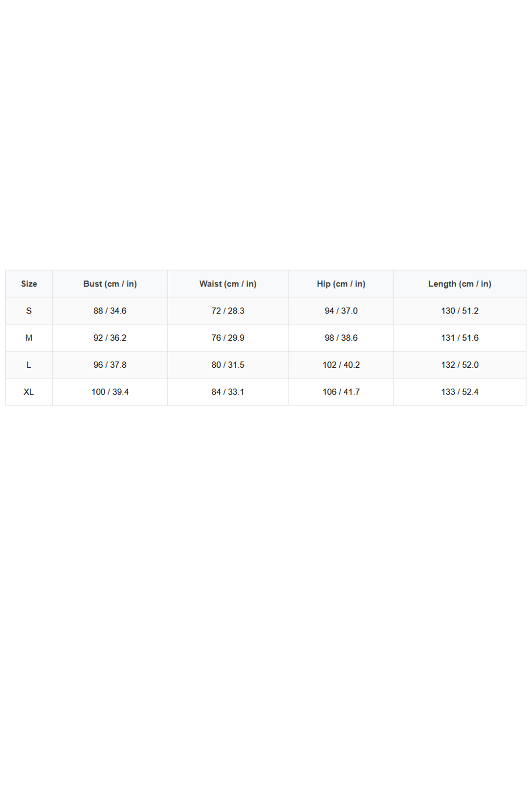Click waist value 76 / 29.9
The height and width of the screenshot is (798, 532).
coord(228,338)
